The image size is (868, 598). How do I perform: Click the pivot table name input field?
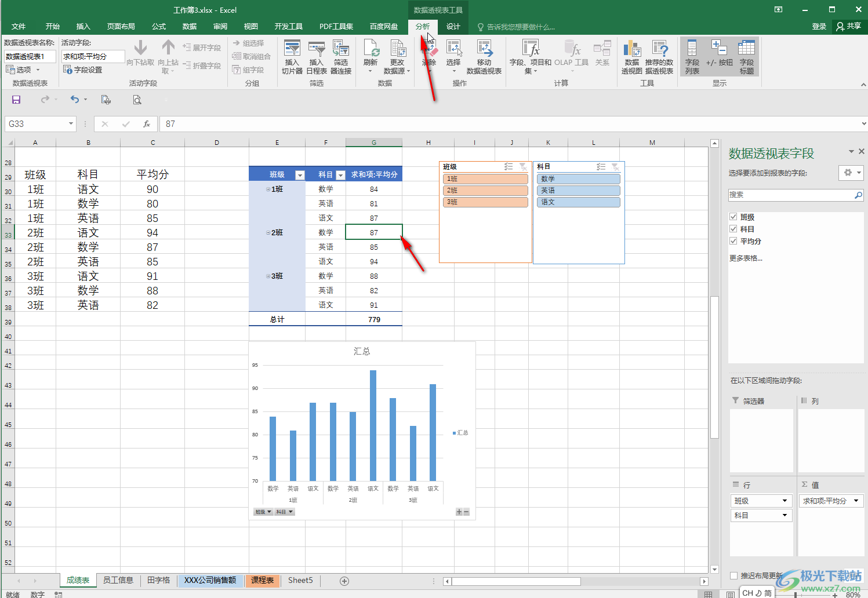click(30, 56)
